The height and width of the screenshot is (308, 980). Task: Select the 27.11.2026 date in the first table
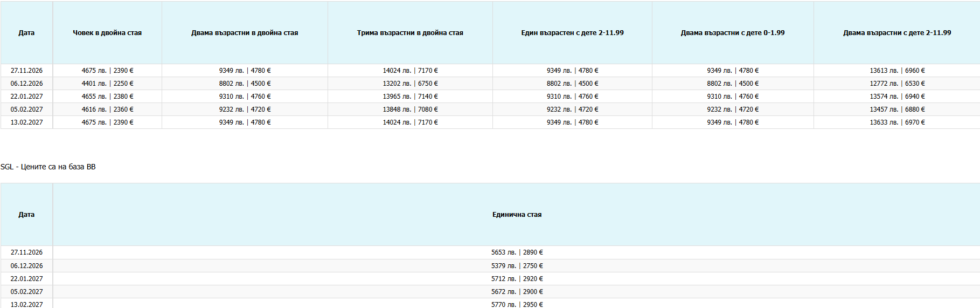point(26,71)
